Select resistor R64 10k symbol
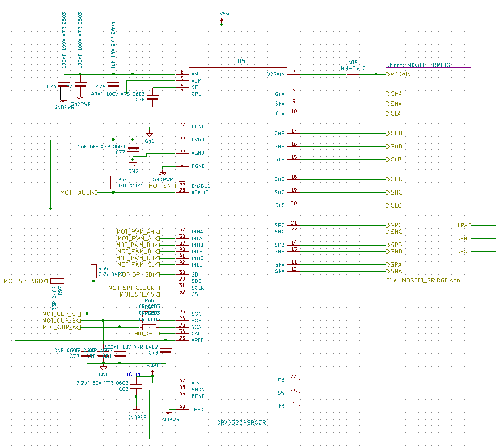 click(113, 182)
